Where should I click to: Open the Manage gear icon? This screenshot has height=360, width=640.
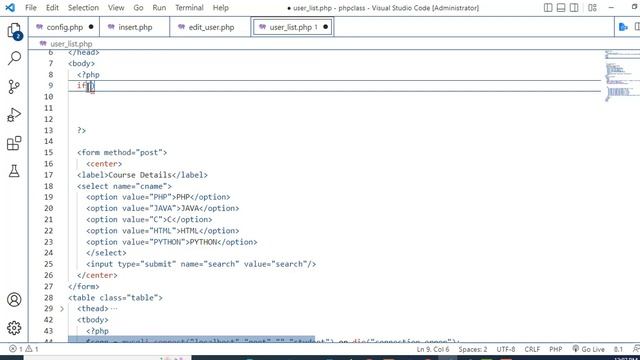click(14, 328)
